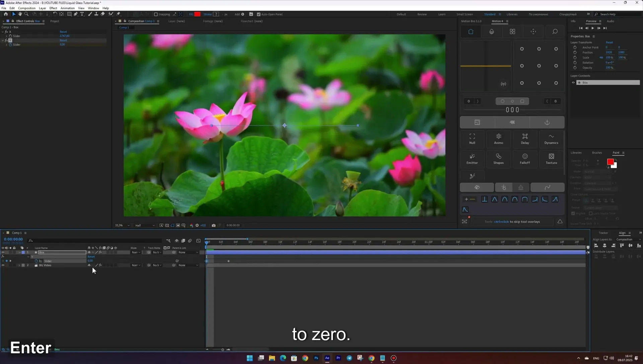Open After Effects in the Windows taskbar
This screenshot has width=643, height=364.
click(x=327, y=358)
